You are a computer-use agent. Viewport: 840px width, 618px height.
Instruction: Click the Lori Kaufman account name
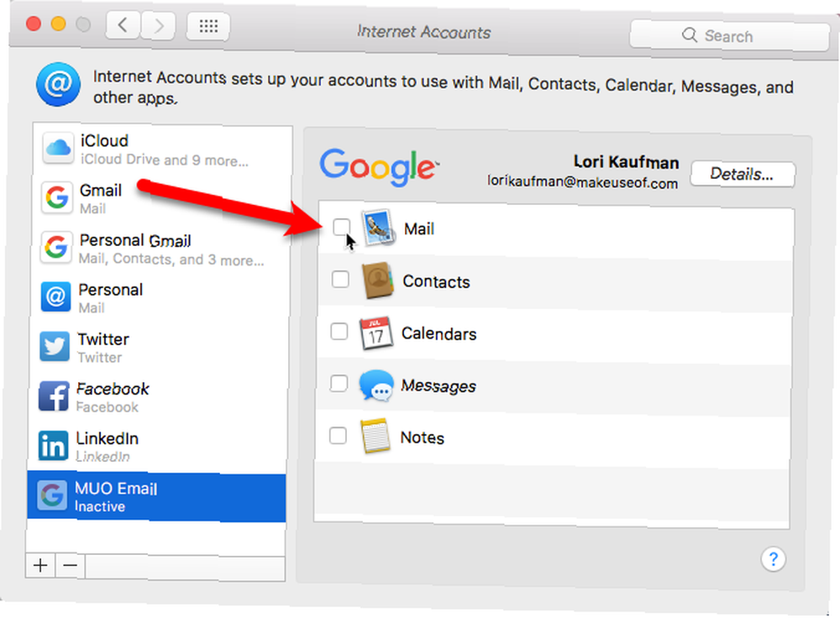(627, 162)
